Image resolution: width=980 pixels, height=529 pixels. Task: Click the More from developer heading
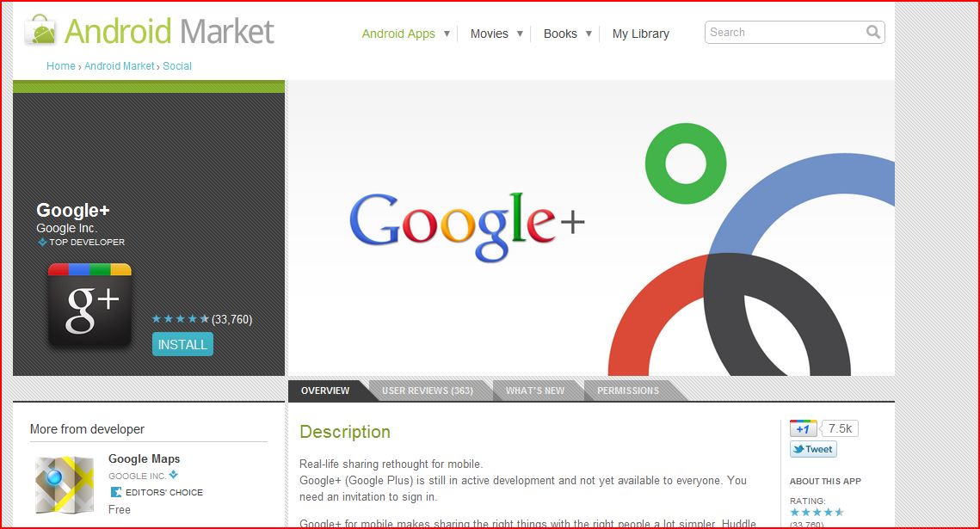coord(87,429)
